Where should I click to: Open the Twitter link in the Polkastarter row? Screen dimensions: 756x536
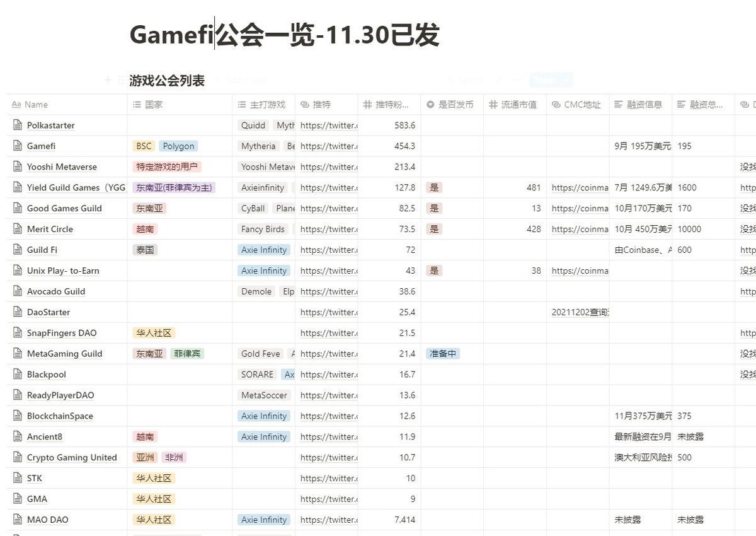329,125
